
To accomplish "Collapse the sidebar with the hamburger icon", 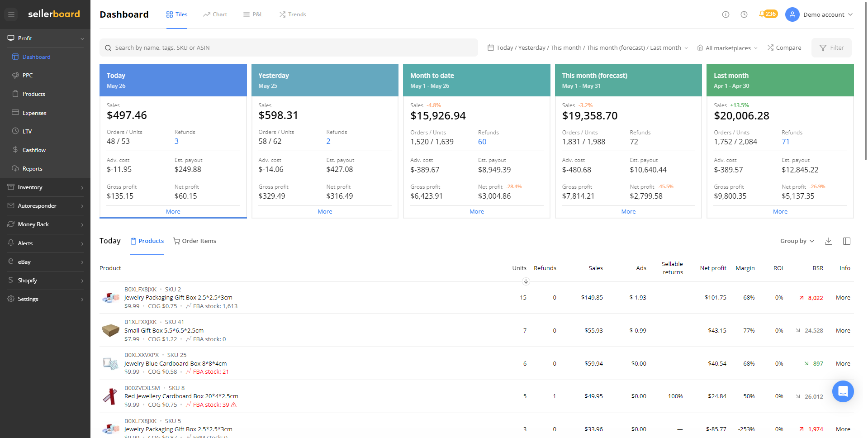I will click(11, 14).
